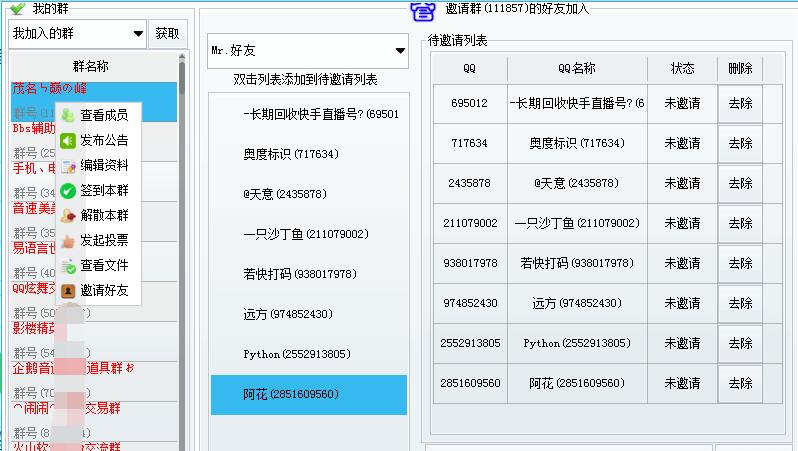Choose 邀请好友 menu entry
The height and width of the screenshot is (451, 798).
click(98, 291)
